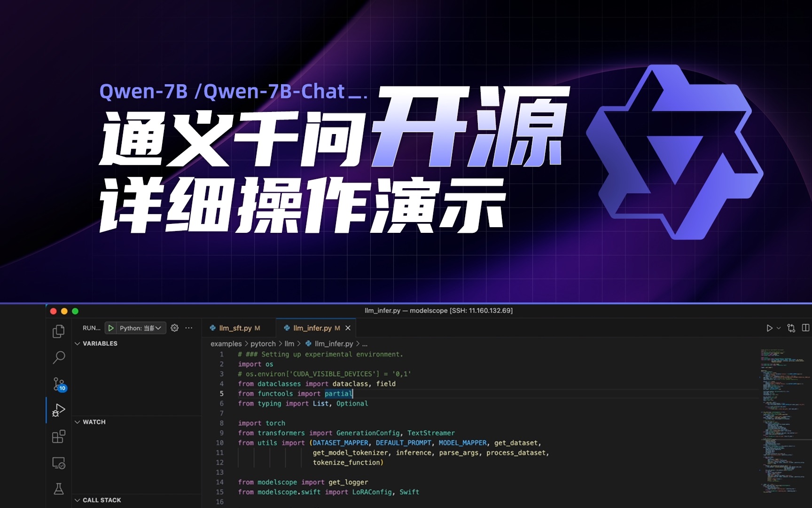Click 'llm_infer.py' in the breadcrumb
This screenshot has width=812, height=508.
pyautogui.click(x=334, y=344)
